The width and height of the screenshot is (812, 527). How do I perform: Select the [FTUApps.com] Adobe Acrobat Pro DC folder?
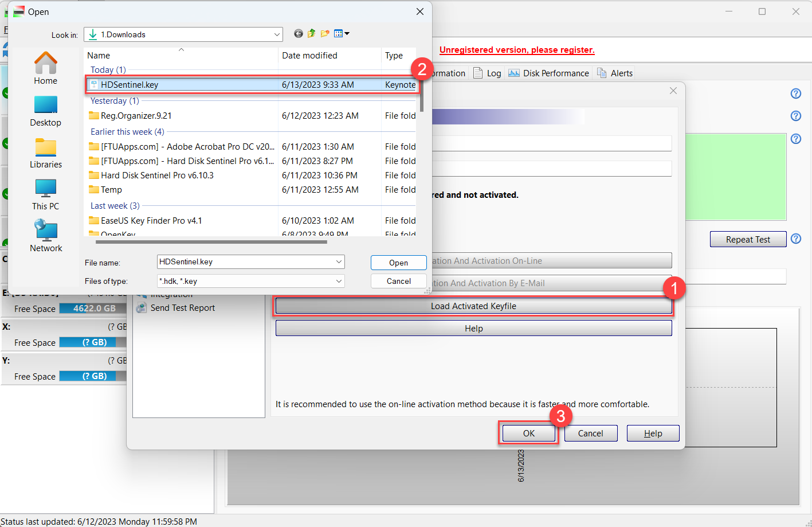click(182, 147)
